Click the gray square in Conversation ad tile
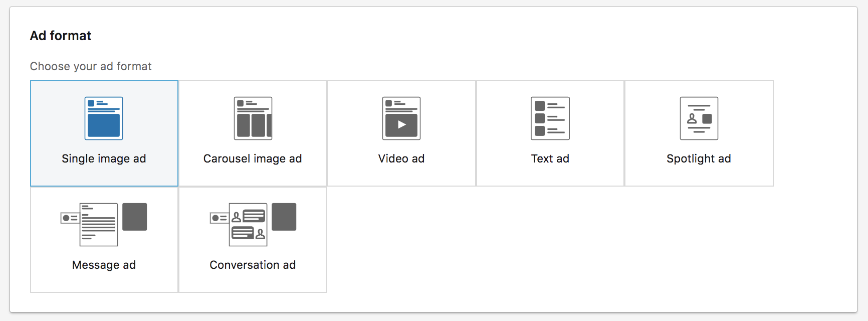The height and width of the screenshot is (321, 868). tap(284, 217)
